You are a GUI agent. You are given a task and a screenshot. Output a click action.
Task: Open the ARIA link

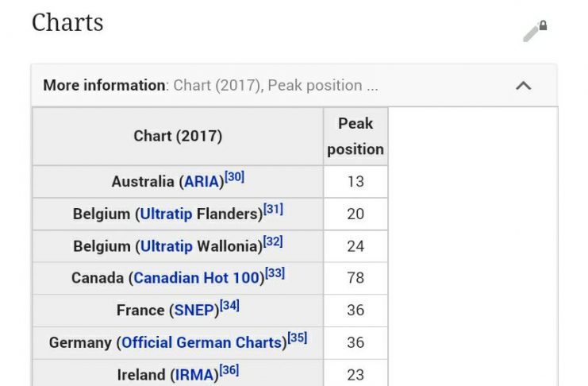[202, 182]
